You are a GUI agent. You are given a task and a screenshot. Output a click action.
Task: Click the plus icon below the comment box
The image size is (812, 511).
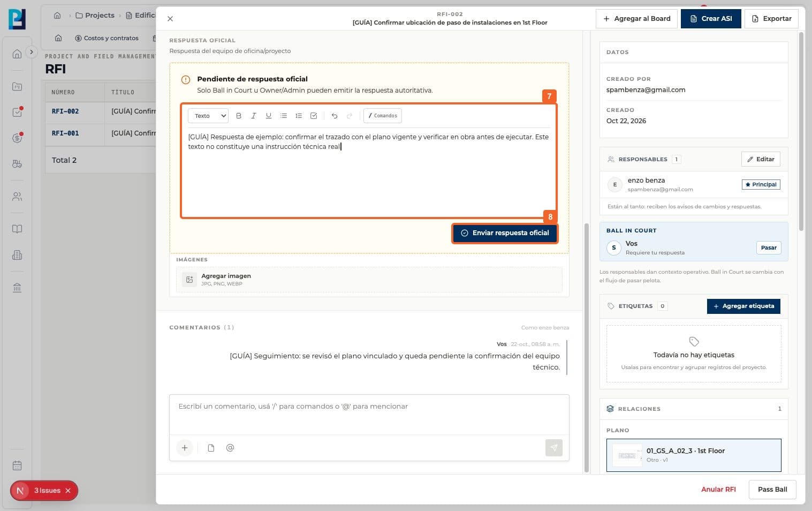click(185, 448)
